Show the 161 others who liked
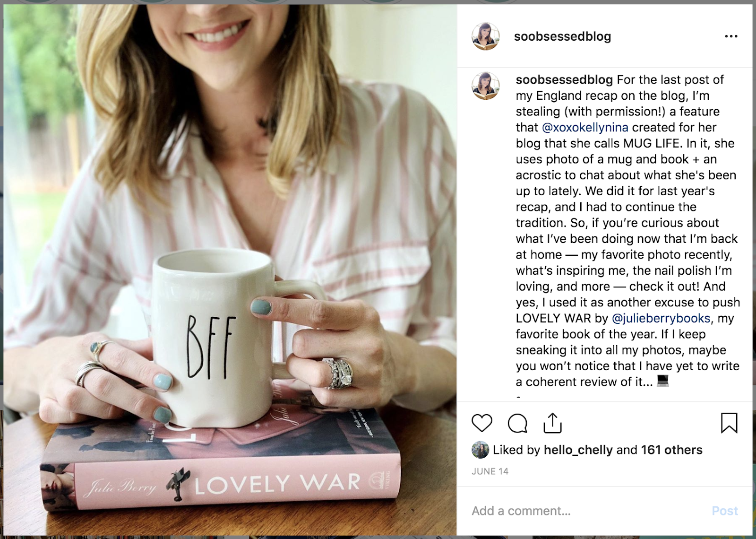The height and width of the screenshot is (539, 756). pos(671,450)
